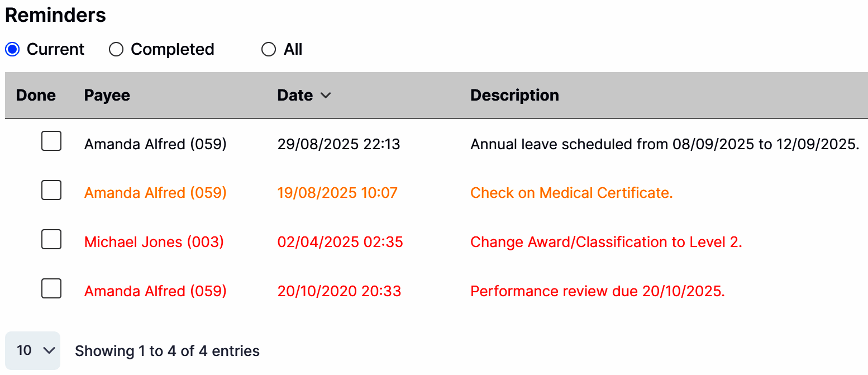Click the orange Amanda Alfred (059) payee
The height and width of the screenshot is (375, 868).
coord(155,193)
